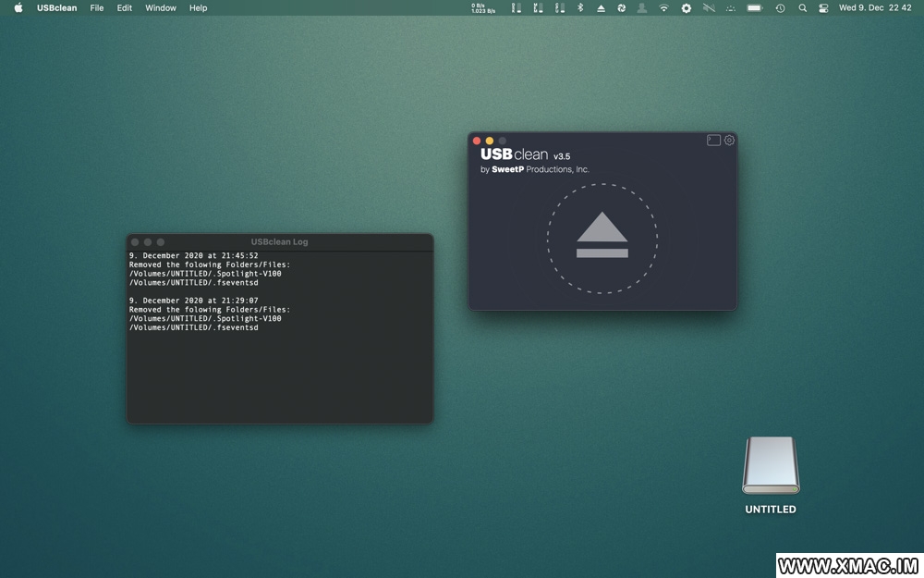Click the date and time in menu bar
The height and width of the screenshot is (578, 924).
pos(875,7)
